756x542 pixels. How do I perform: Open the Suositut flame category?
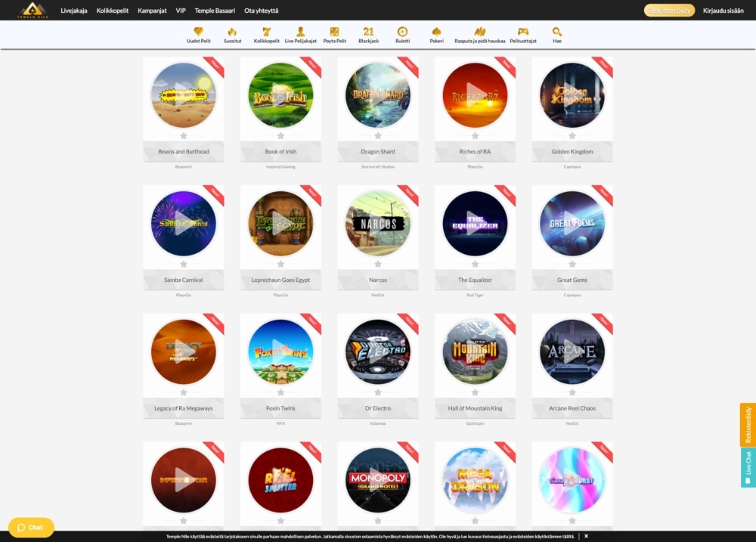[232, 36]
